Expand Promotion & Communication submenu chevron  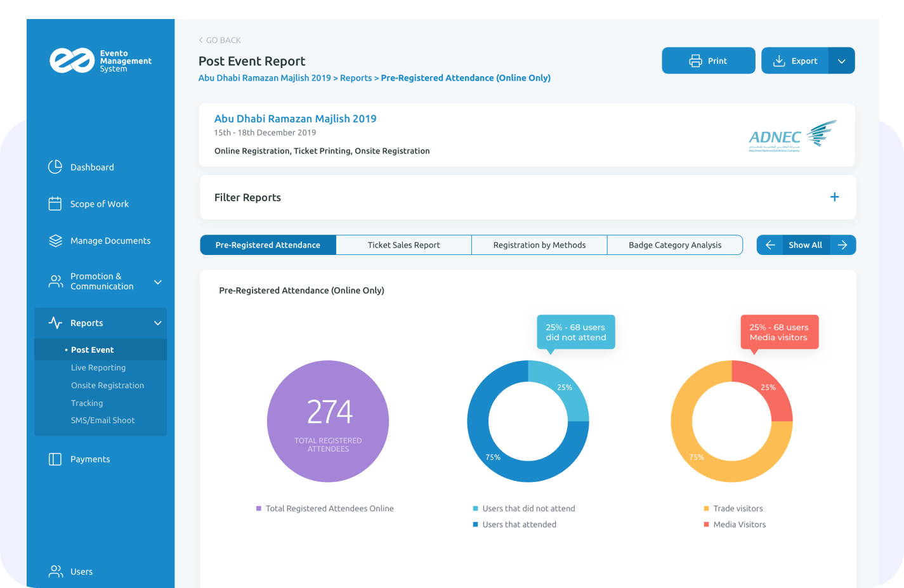pos(158,282)
